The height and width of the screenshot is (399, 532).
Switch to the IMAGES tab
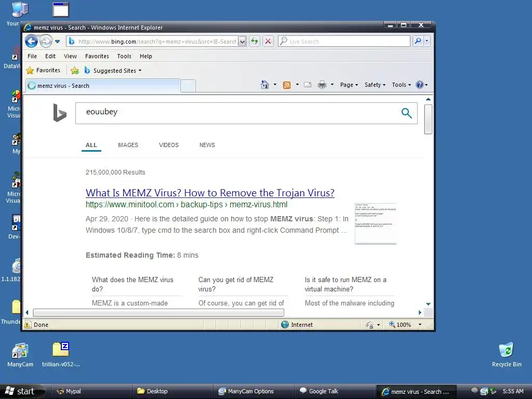tap(128, 145)
